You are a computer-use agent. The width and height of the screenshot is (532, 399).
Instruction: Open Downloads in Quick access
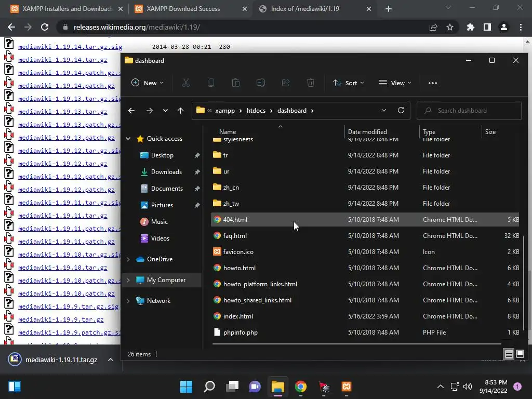[166, 171]
